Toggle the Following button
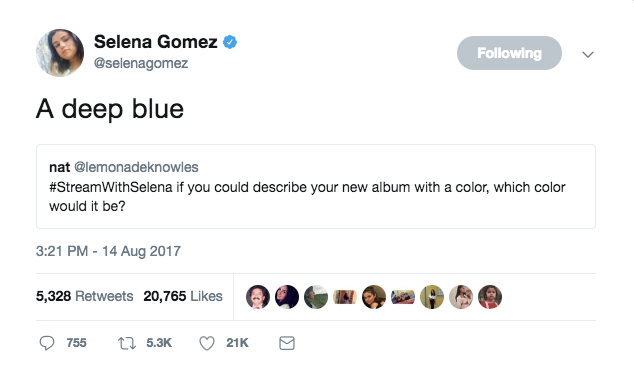 (509, 53)
